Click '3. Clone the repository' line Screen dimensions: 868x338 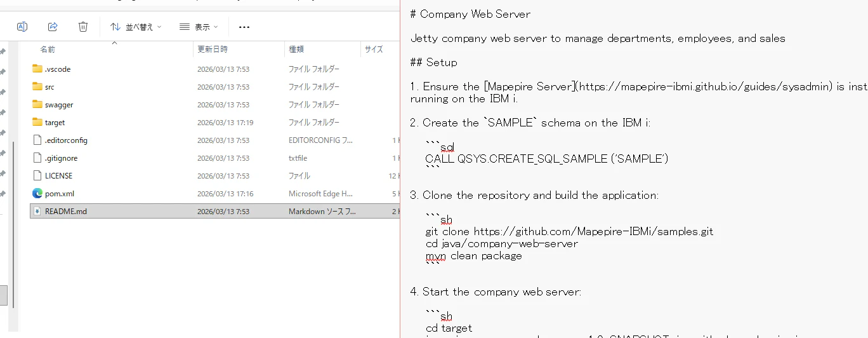click(534, 196)
